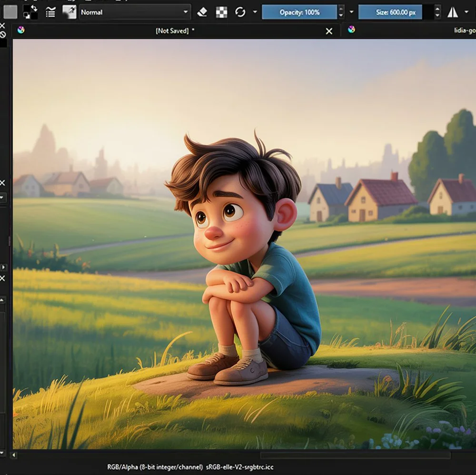Click the foreground color swatch
This screenshot has width=476, height=475.
coord(27,7)
